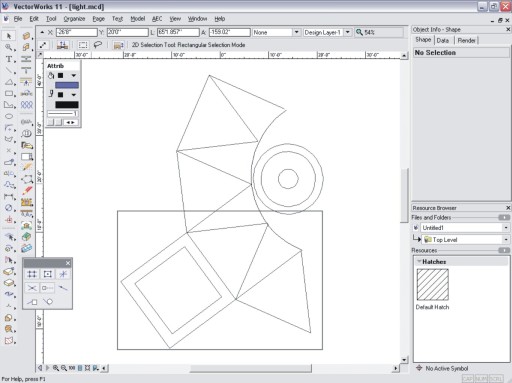The height and width of the screenshot is (383, 512).
Task: Open the pen style dropdown in Attrib
Action: tap(73, 95)
